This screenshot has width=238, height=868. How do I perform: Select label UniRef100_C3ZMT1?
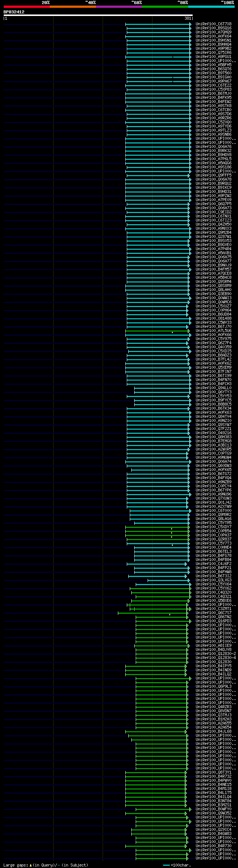click(213, 609)
